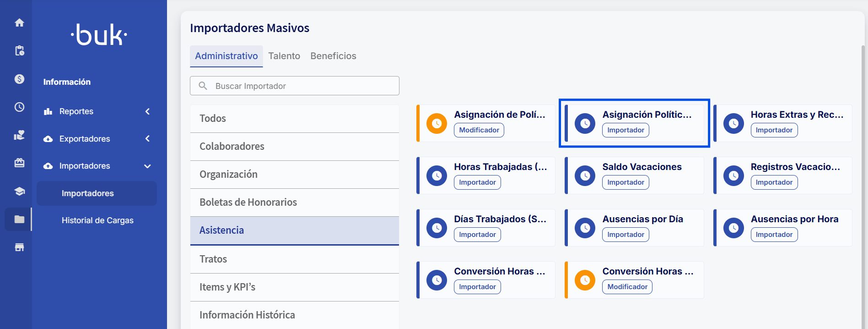The width and height of the screenshot is (868, 329).
Task: Select the Asistencia category in the filter list
Action: tap(221, 230)
